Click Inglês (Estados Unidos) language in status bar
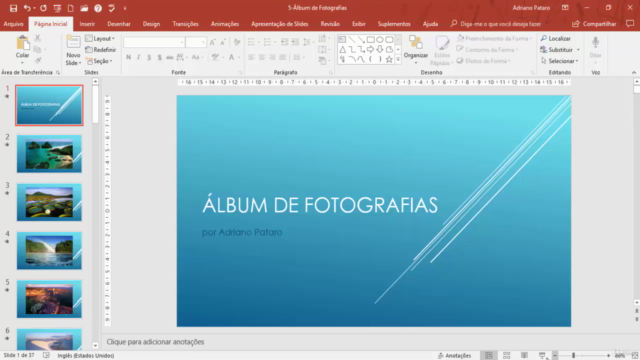The height and width of the screenshot is (360, 640). pyautogui.click(x=86, y=356)
